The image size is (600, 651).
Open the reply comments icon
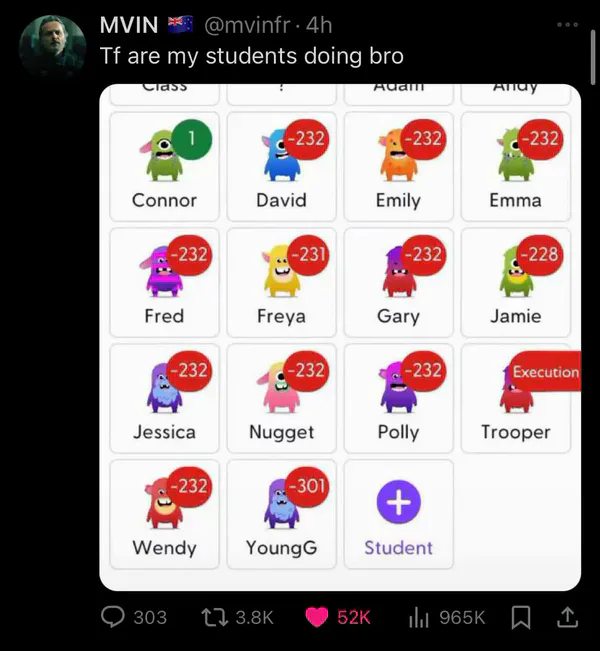(113, 617)
